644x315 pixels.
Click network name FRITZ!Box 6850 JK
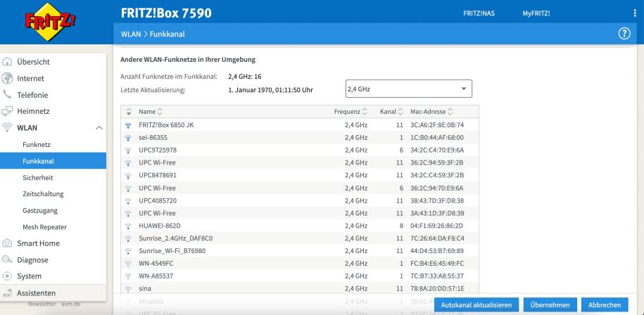click(166, 125)
